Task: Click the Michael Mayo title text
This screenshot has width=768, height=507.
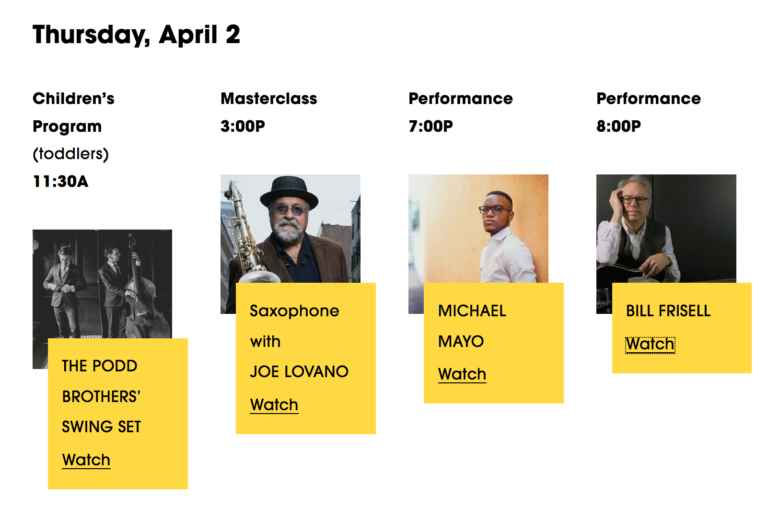Action: click(x=472, y=326)
